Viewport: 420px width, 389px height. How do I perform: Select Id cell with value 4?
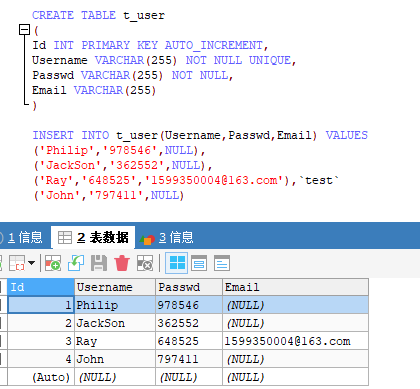point(41,359)
